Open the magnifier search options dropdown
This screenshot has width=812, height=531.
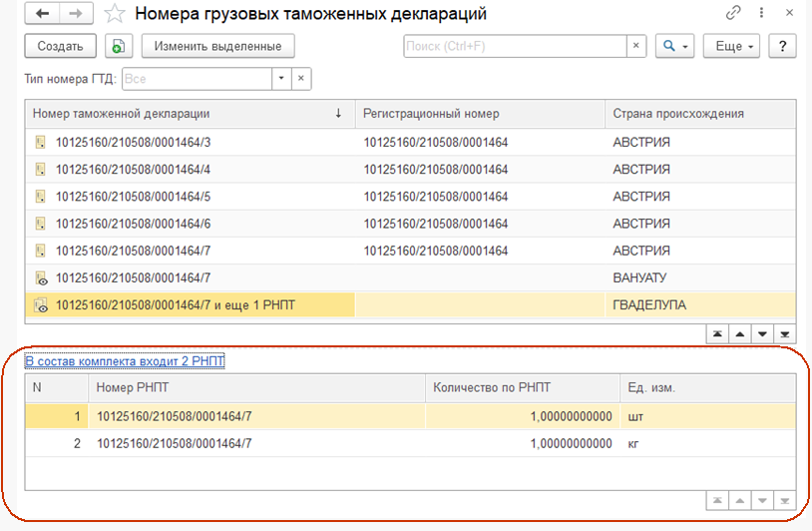[x=675, y=46]
